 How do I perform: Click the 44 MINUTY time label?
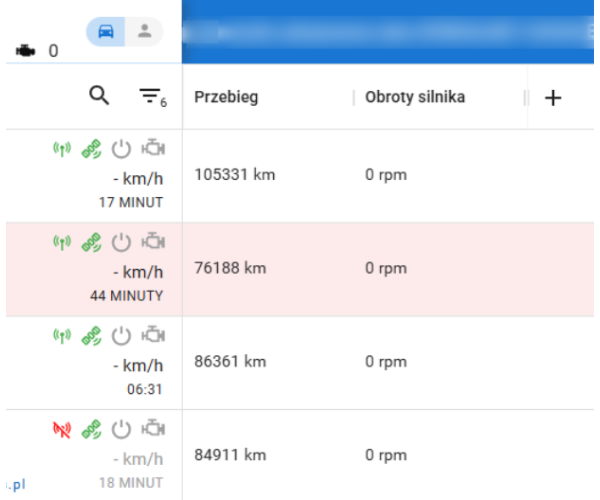[127, 296]
